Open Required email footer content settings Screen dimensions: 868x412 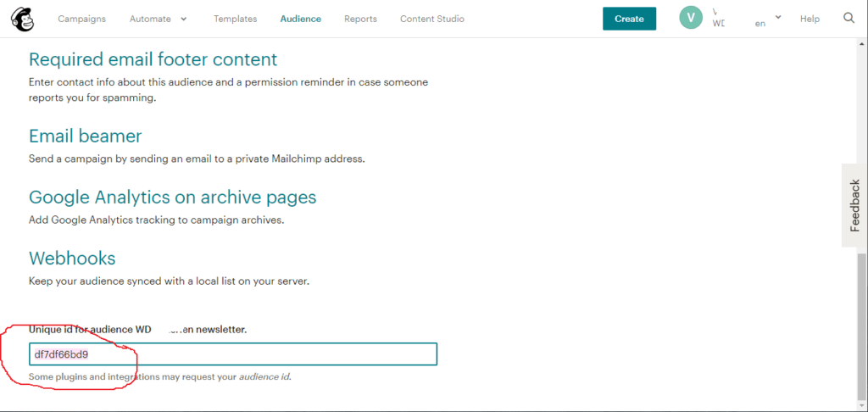click(x=153, y=59)
